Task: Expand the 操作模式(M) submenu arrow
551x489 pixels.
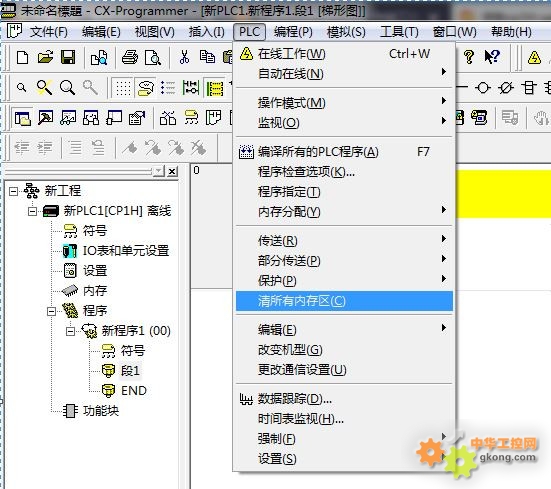Action: (444, 101)
